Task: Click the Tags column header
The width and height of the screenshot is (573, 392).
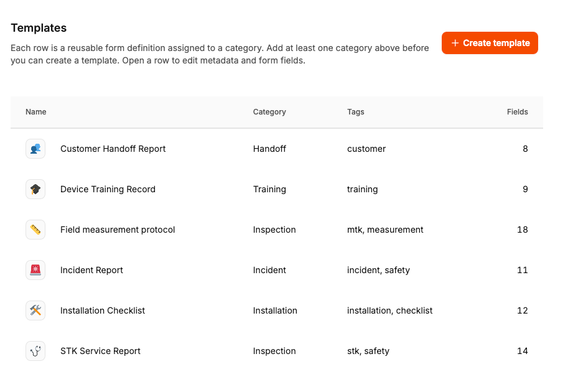Action: (x=356, y=112)
